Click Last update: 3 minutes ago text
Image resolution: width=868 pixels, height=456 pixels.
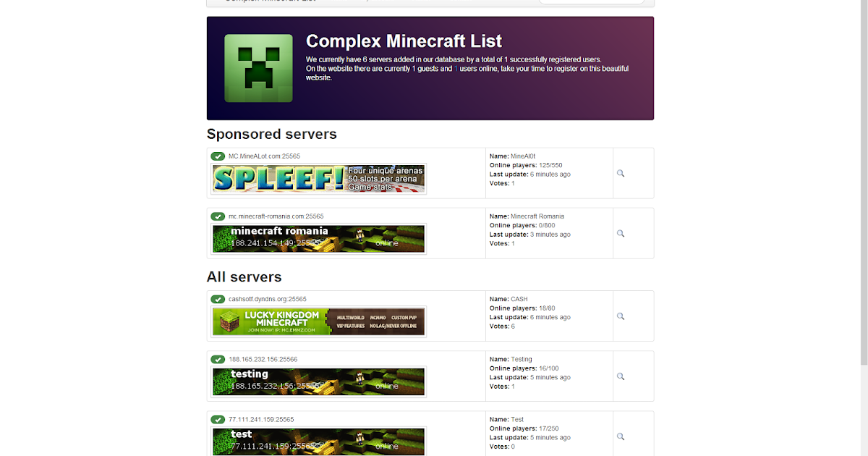(x=530, y=234)
